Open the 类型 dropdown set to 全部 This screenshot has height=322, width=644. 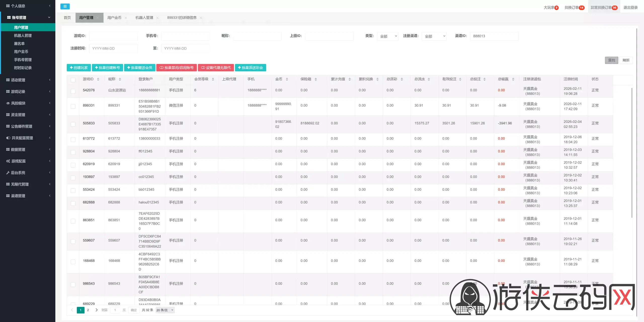pos(388,36)
